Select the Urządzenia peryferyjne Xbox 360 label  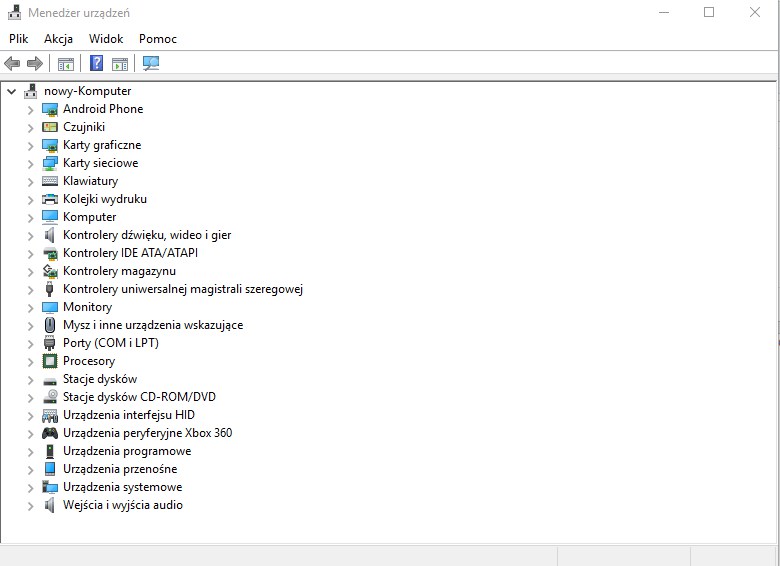tap(147, 433)
